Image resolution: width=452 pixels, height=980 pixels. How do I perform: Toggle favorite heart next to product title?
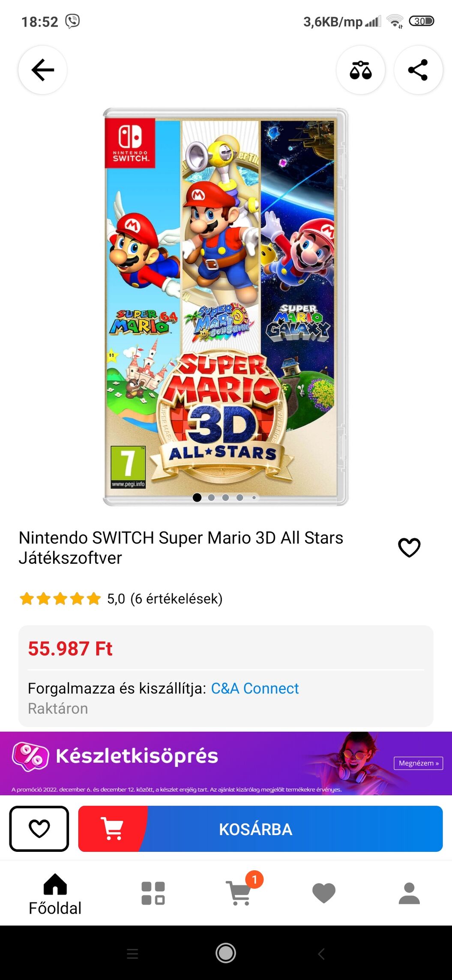point(409,547)
